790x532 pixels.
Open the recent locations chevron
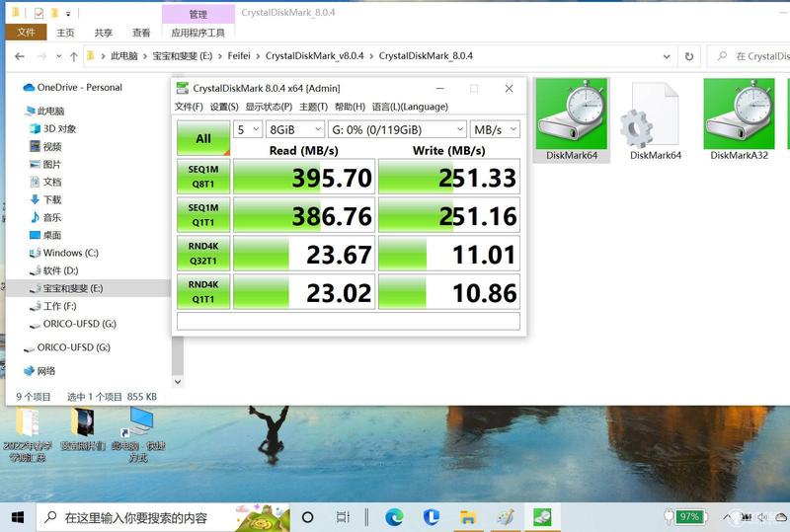59,56
